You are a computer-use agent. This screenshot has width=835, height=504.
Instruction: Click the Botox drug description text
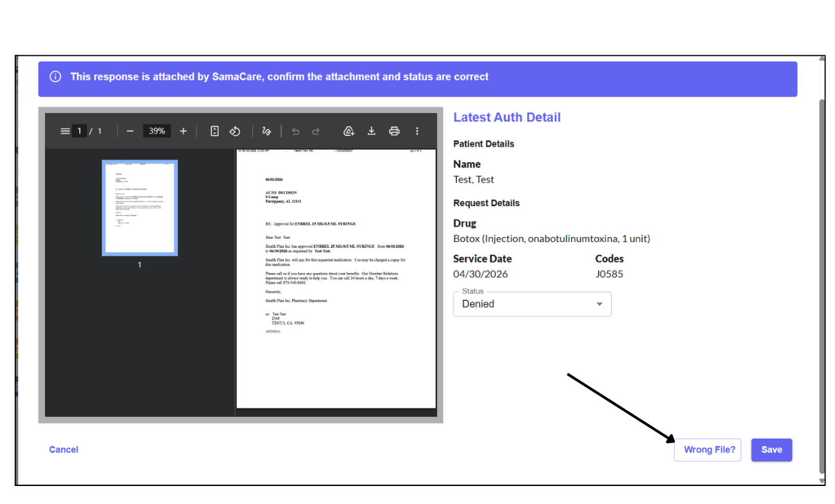click(x=552, y=239)
